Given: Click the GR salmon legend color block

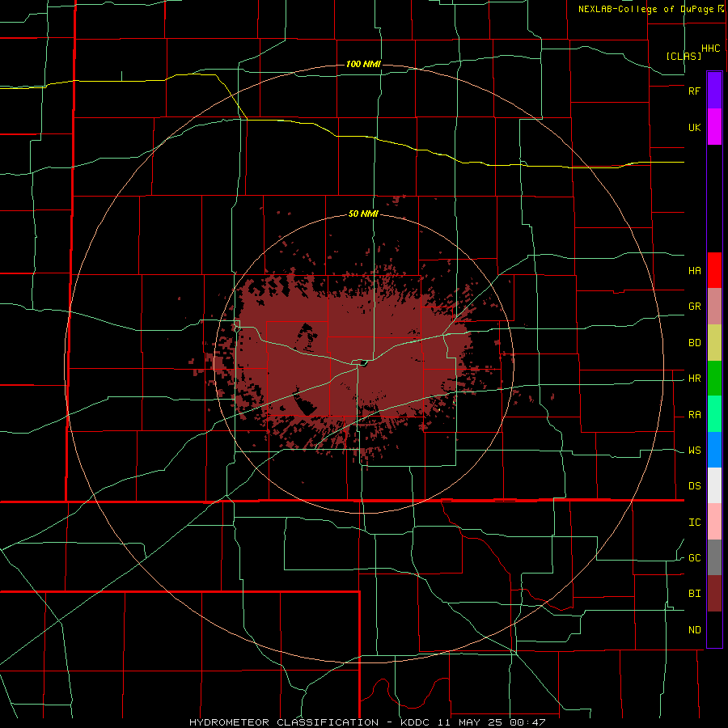Looking at the screenshot, I should point(714,307).
